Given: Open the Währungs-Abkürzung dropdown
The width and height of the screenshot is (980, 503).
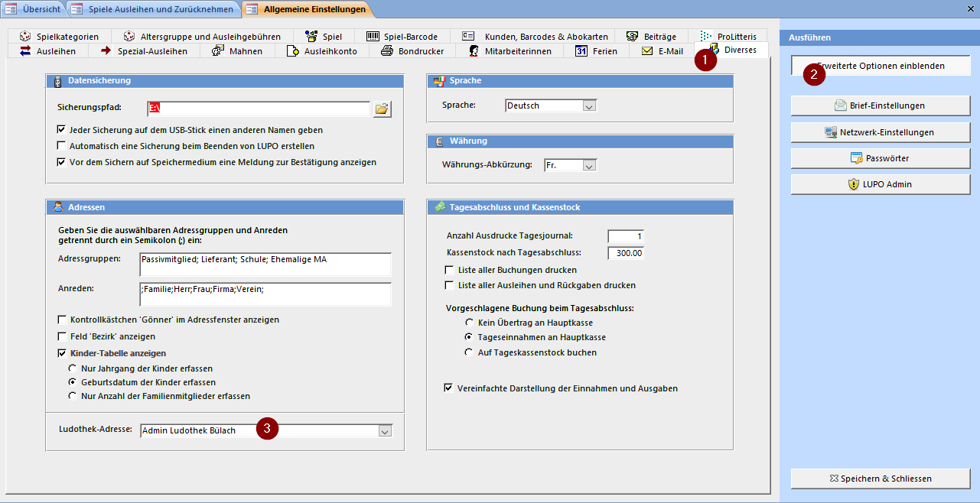Looking at the screenshot, I should 589,164.
